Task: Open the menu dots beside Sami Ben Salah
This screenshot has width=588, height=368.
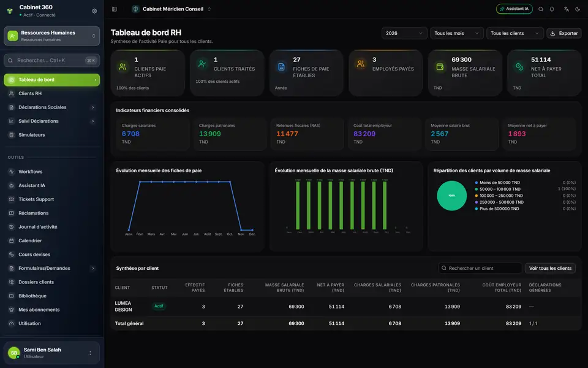Action: [90, 353]
